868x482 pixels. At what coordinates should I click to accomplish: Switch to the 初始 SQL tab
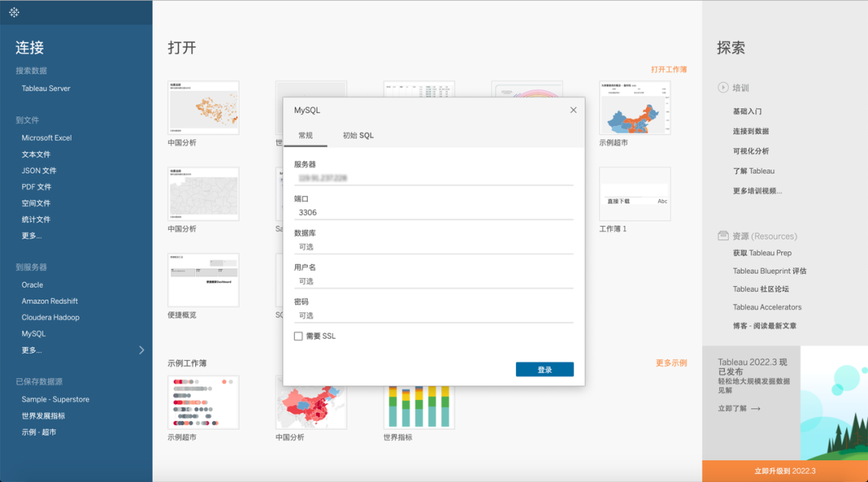(x=358, y=136)
